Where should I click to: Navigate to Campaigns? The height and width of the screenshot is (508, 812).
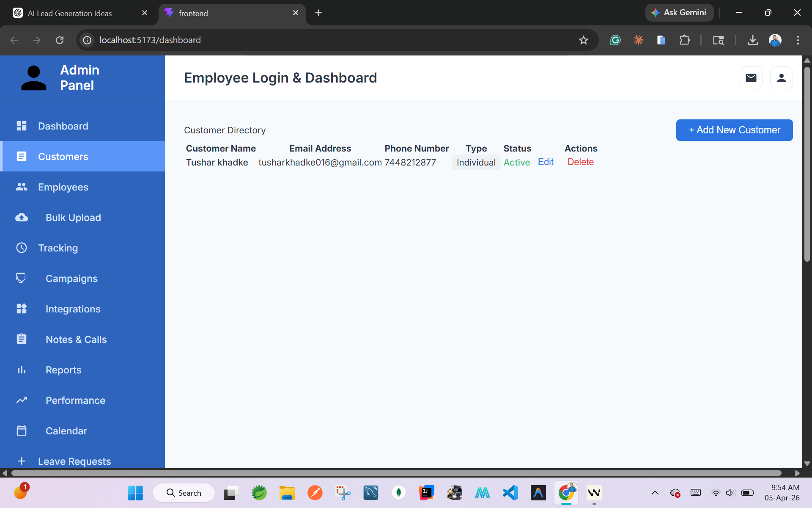(82, 278)
